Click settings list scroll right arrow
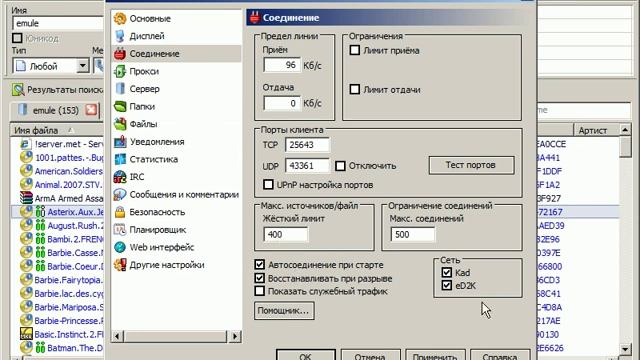Viewport: 640px width, 360px height. (235, 336)
